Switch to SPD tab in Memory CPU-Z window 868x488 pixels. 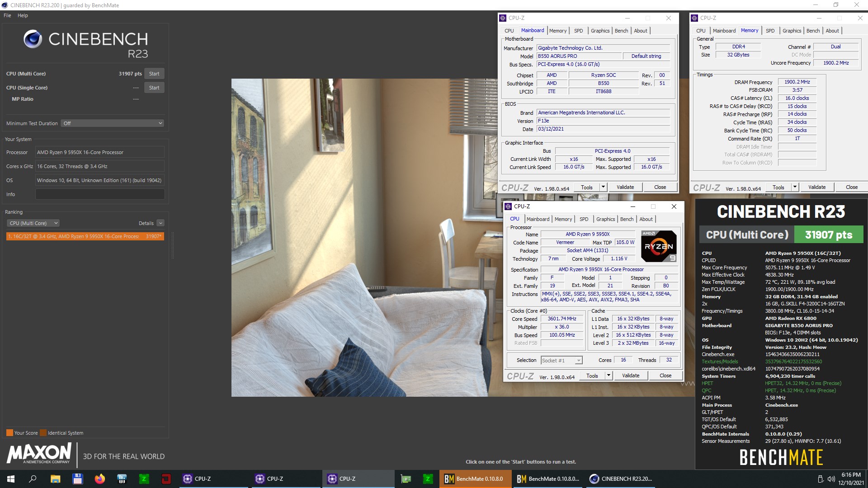tap(770, 31)
